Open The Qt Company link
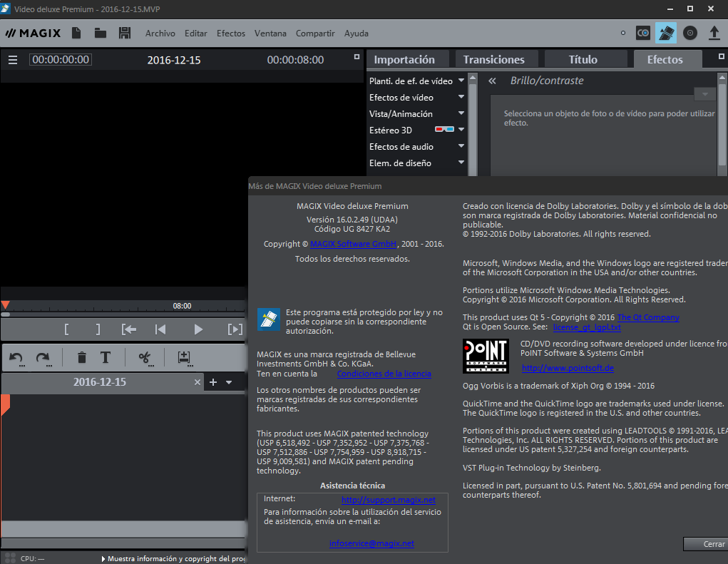 point(648,317)
